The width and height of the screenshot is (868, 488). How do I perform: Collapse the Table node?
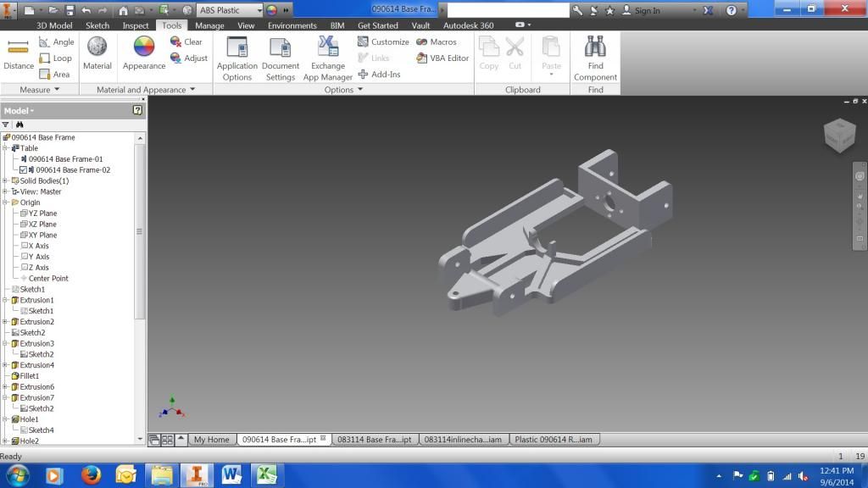(5, 147)
